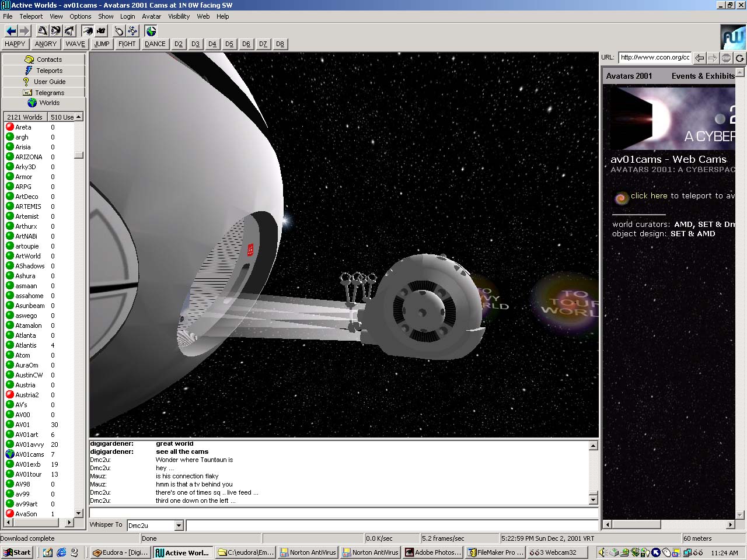Click the Internet Explorer quick launch icon
The height and width of the screenshot is (560, 747).
pos(61,552)
